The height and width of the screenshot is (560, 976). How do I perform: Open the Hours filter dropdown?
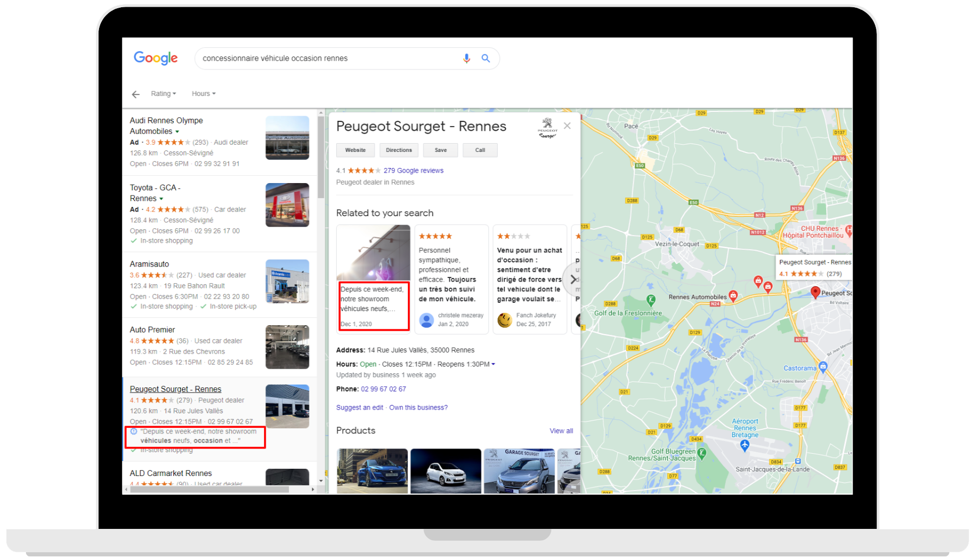click(203, 93)
